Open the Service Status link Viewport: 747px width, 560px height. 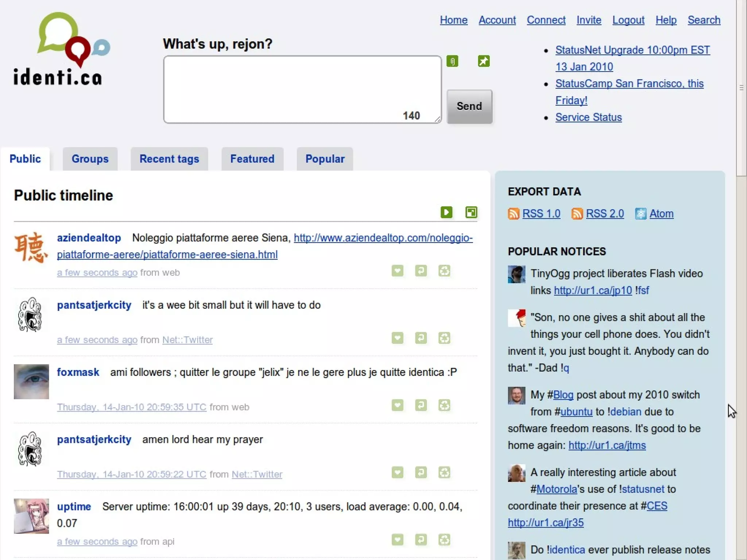pyautogui.click(x=588, y=117)
